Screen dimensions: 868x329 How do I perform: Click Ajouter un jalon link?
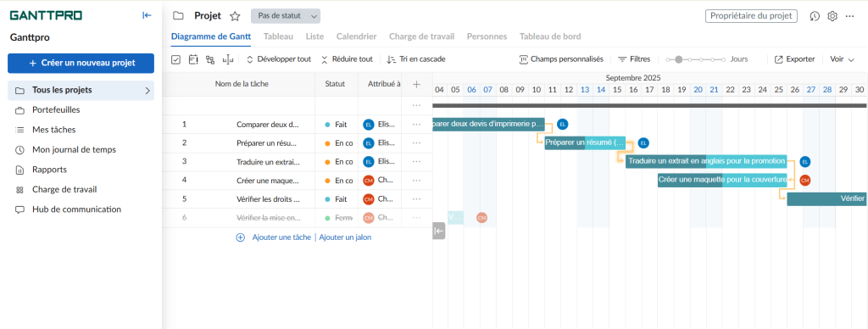pos(345,237)
